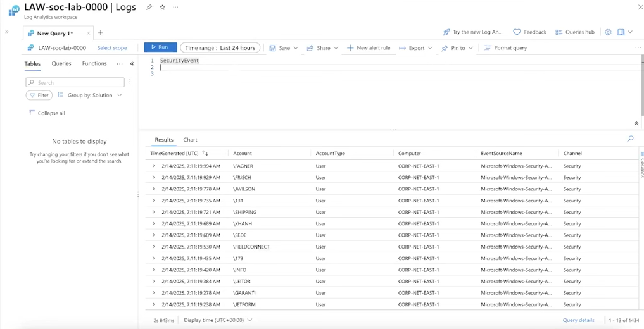This screenshot has width=644, height=329.
Task: Collapse the side panel with double chevron
Action: 132,63
